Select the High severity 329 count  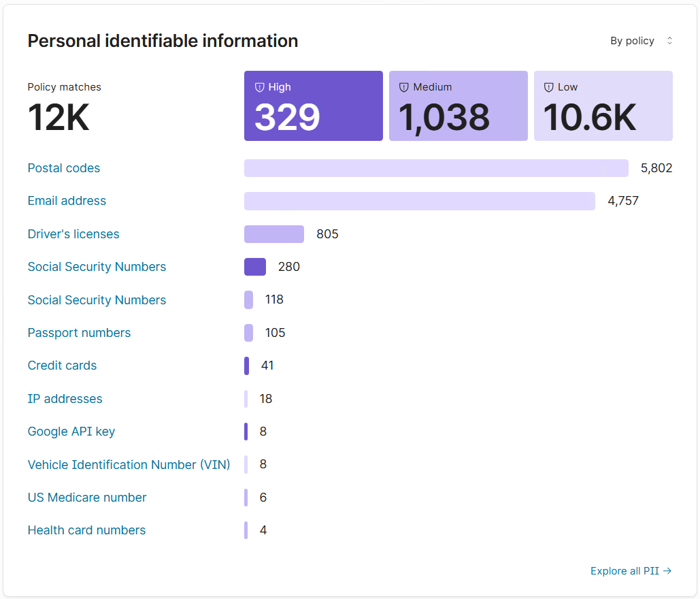point(287,117)
